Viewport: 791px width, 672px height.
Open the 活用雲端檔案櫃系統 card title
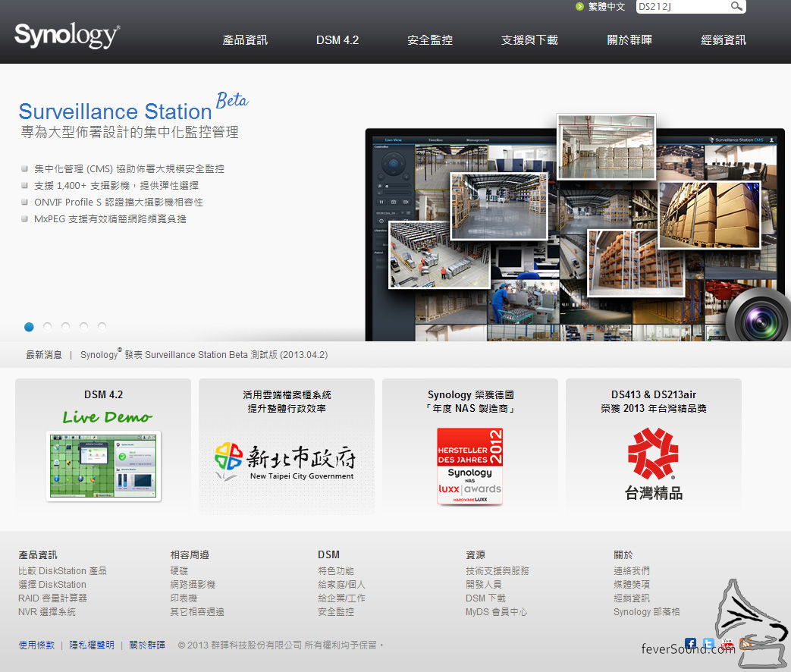tap(287, 401)
